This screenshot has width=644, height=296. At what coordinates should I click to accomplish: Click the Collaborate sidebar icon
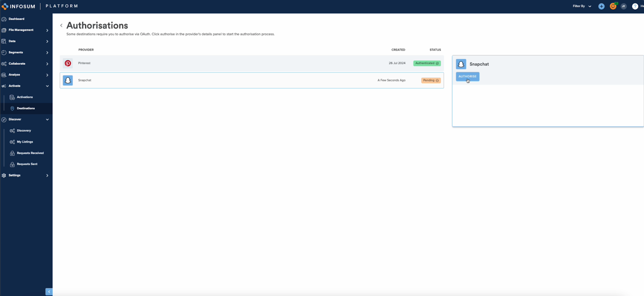click(x=4, y=64)
